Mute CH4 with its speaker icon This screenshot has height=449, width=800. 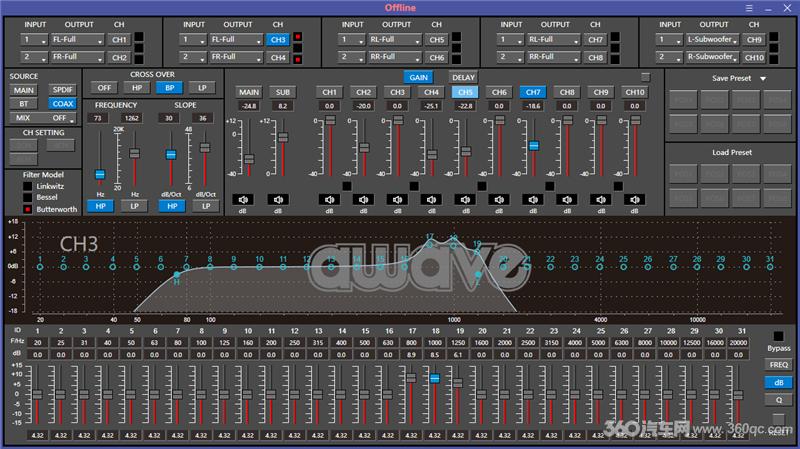431,199
